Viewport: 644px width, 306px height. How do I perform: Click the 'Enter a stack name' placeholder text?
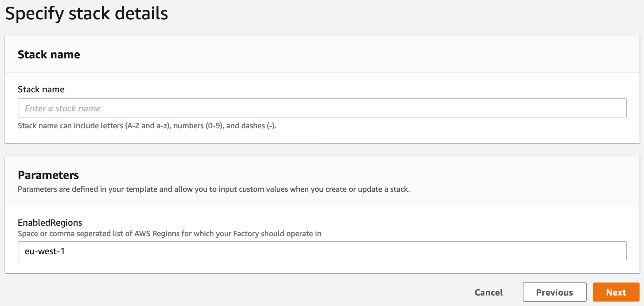(62, 109)
